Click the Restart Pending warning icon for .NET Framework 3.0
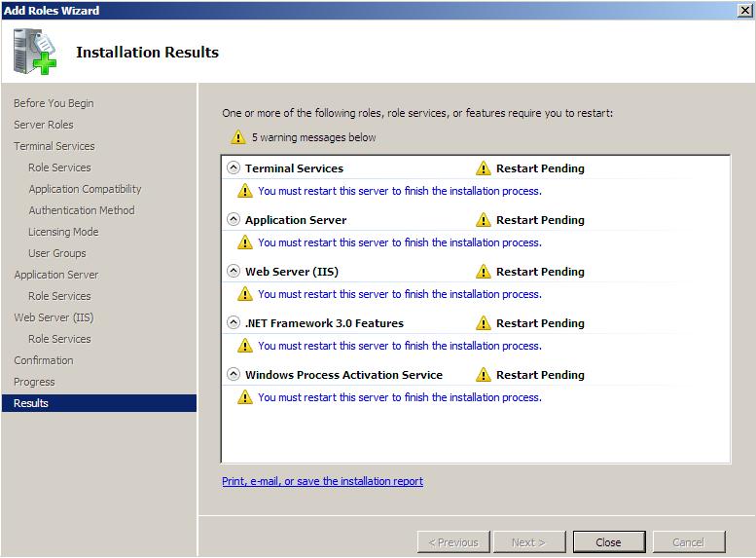756x558 pixels. [484, 323]
